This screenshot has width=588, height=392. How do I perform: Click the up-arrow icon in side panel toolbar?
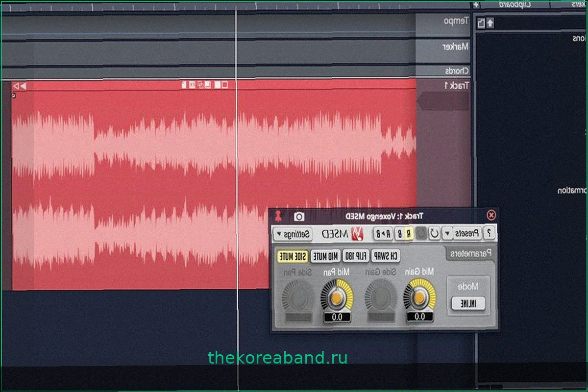tap(490, 23)
